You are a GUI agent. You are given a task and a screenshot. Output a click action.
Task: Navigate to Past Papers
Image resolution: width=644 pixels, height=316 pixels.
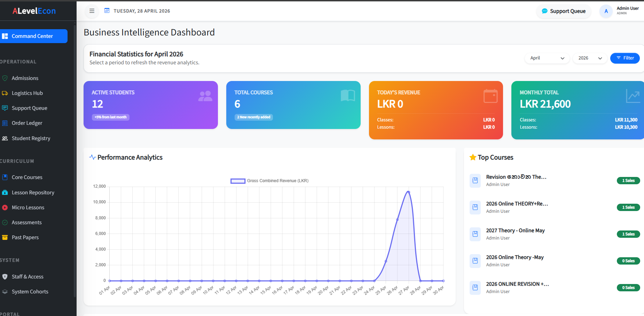pos(25,237)
